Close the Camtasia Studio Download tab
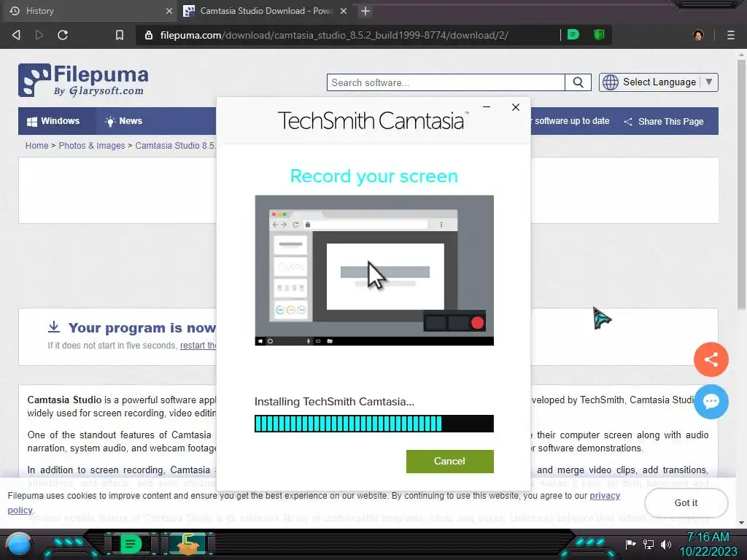The image size is (747, 560). (x=344, y=11)
